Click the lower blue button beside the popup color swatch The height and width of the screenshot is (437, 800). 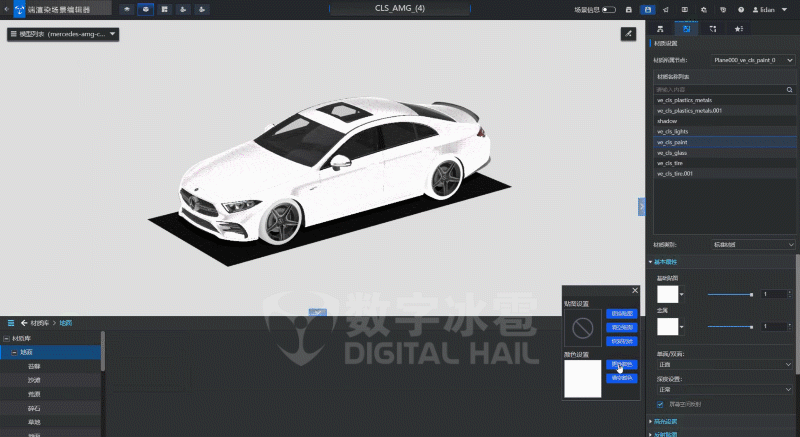(621, 378)
